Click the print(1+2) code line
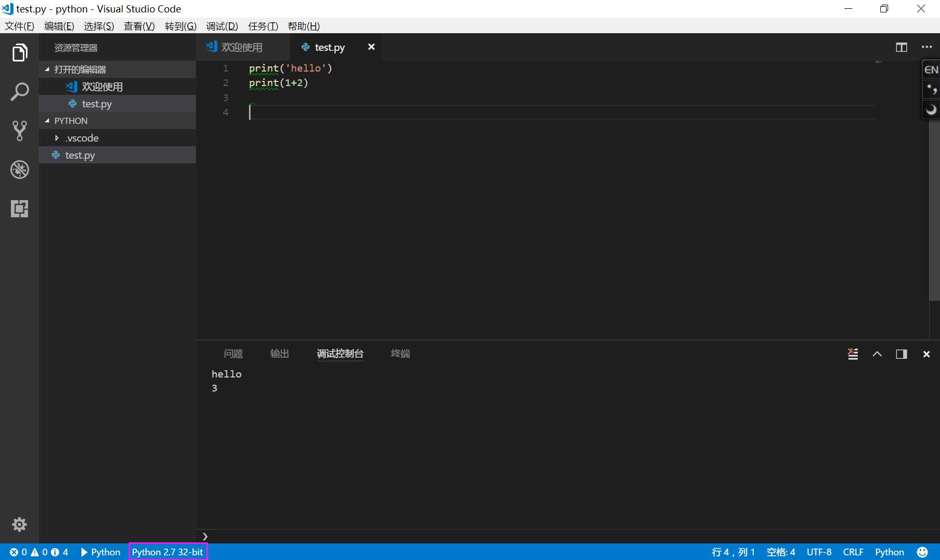The width and height of the screenshot is (940, 560). pyautogui.click(x=279, y=83)
